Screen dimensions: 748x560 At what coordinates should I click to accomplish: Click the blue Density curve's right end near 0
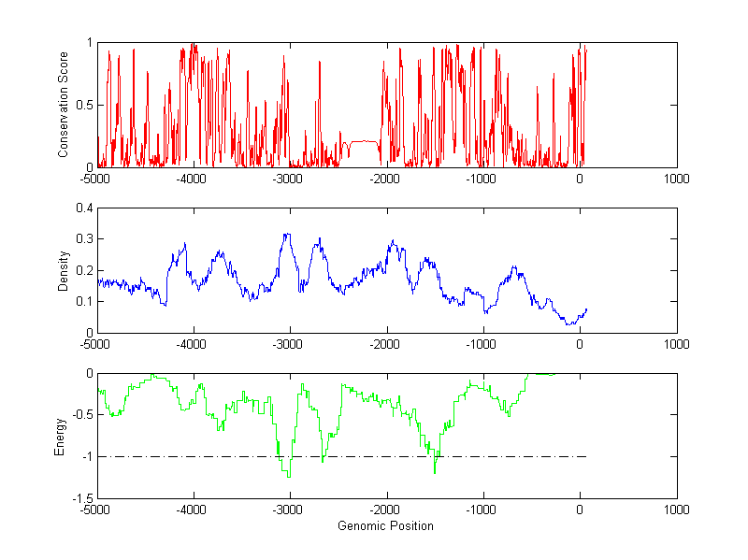click(586, 309)
